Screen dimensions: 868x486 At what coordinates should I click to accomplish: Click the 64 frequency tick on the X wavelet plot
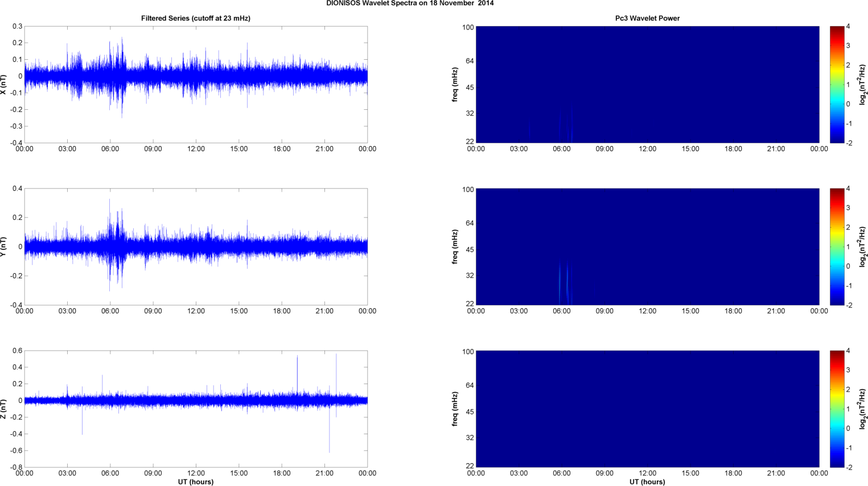click(470, 61)
